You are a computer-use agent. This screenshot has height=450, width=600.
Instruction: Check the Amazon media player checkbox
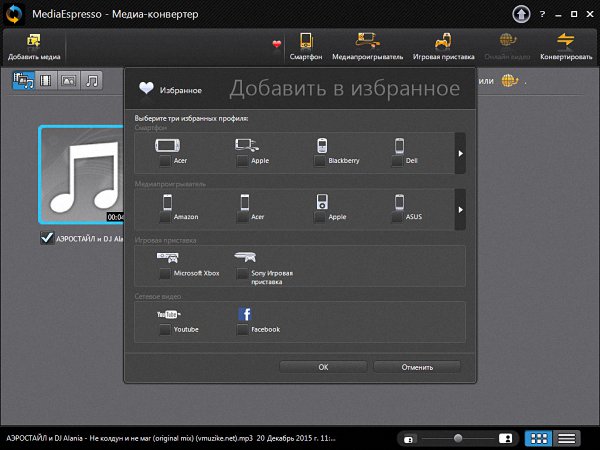pyautogui.click(x=165, y=217)
